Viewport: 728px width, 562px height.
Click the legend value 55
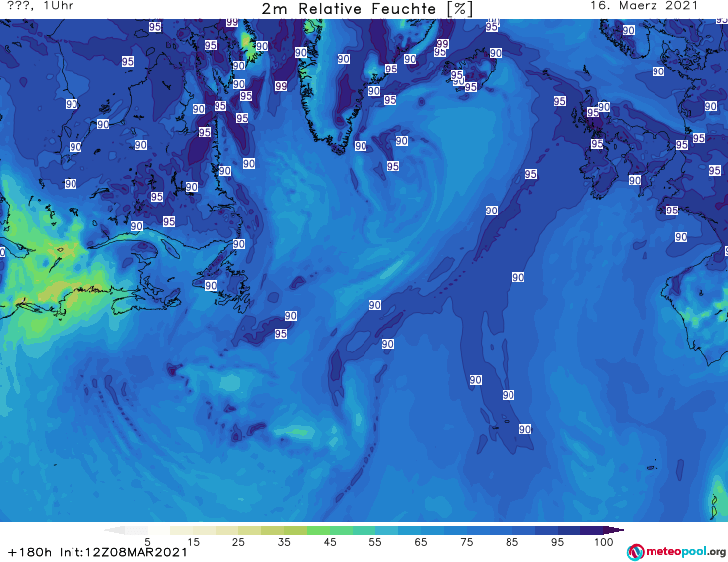(375, 542)
